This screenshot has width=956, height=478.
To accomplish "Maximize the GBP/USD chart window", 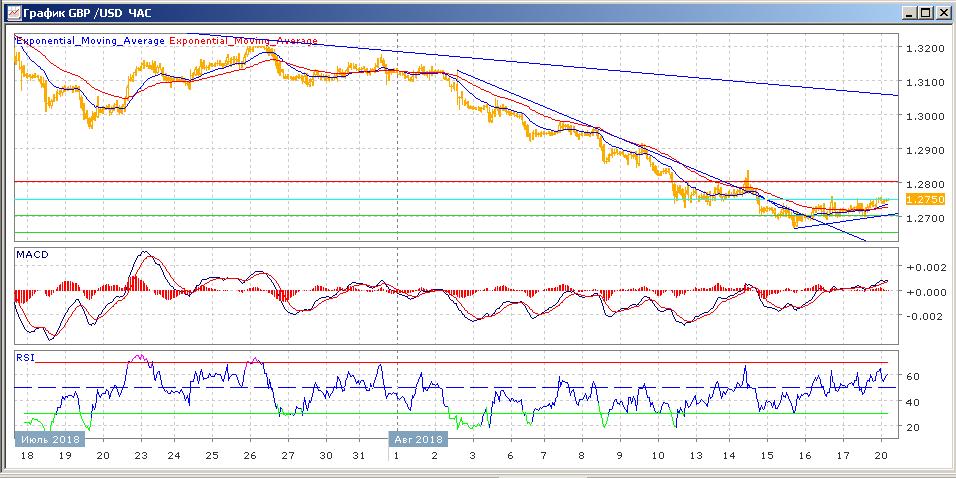I will pos(925,13).
